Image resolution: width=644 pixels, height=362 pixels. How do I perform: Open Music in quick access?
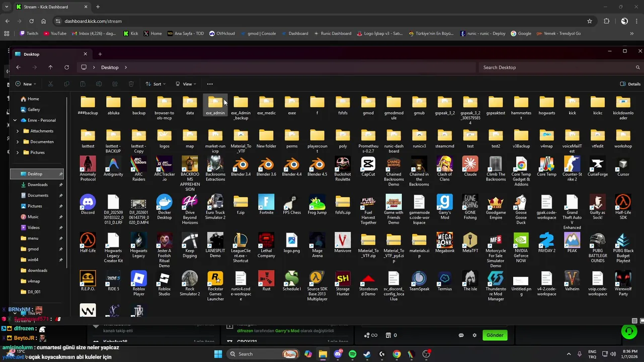click(33, 217)
